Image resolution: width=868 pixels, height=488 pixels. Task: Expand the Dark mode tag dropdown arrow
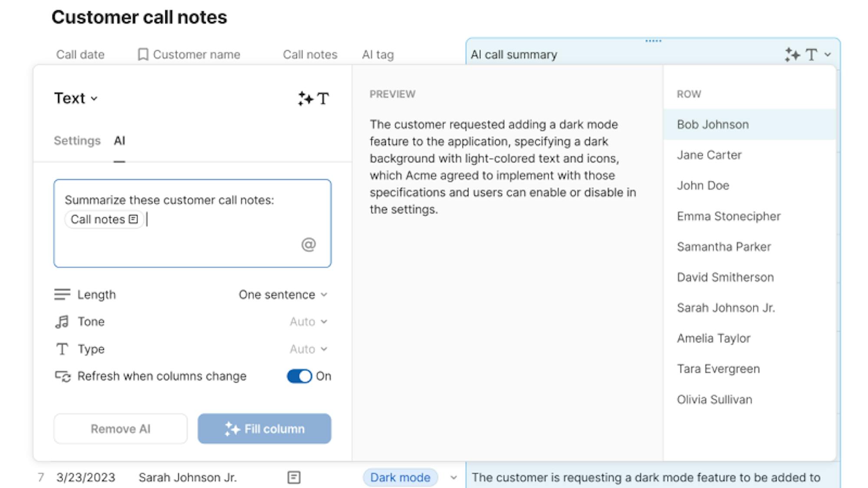454,478
